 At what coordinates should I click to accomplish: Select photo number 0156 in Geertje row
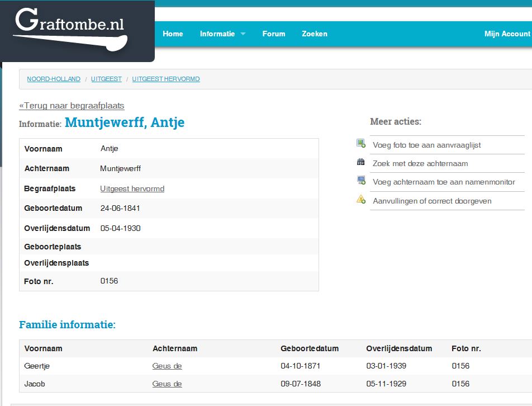tap(460, 366)
